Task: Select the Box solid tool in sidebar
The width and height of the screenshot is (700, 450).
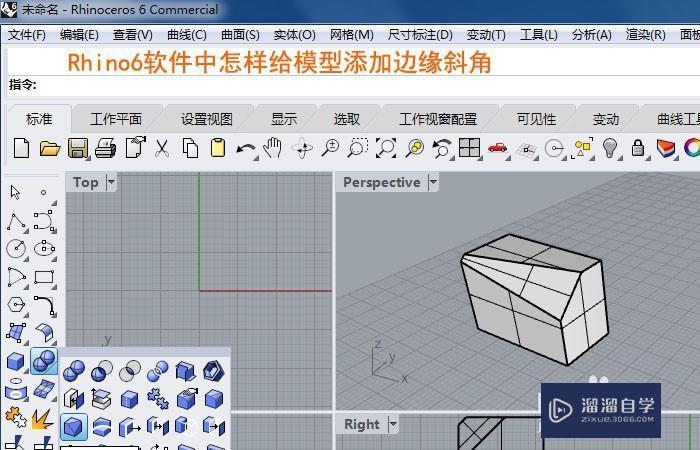Action: pyautogui.click(x=16, y=361)
